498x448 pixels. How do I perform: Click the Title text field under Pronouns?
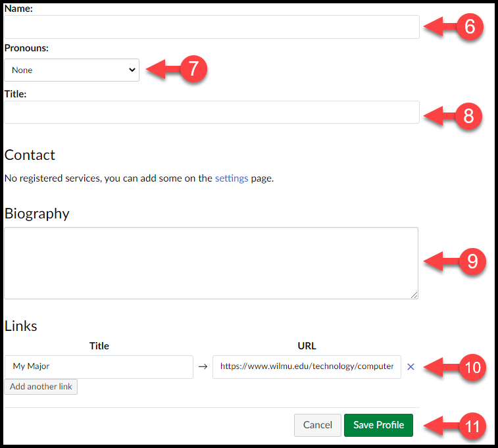pyautogui.click(x=212, y=112)
